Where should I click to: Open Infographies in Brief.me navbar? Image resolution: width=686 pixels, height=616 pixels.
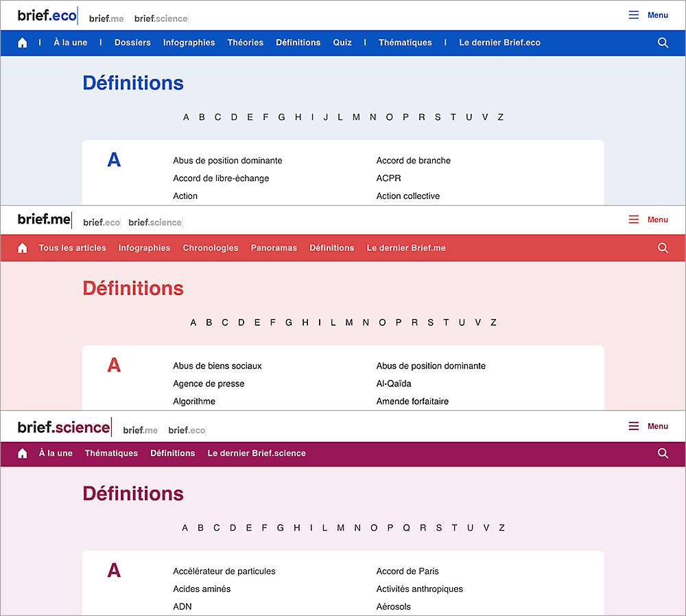(x=144, y=248)
